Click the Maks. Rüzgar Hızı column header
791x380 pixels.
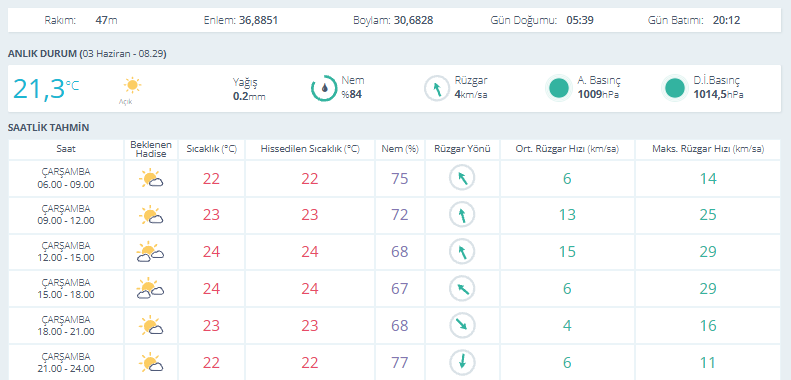click(x=708, y=149)
